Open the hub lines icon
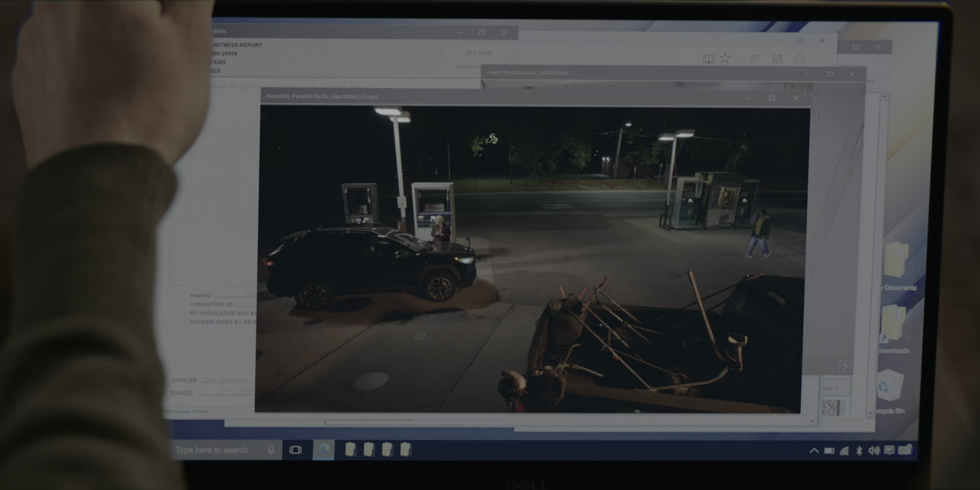 (x=755, y=58)
